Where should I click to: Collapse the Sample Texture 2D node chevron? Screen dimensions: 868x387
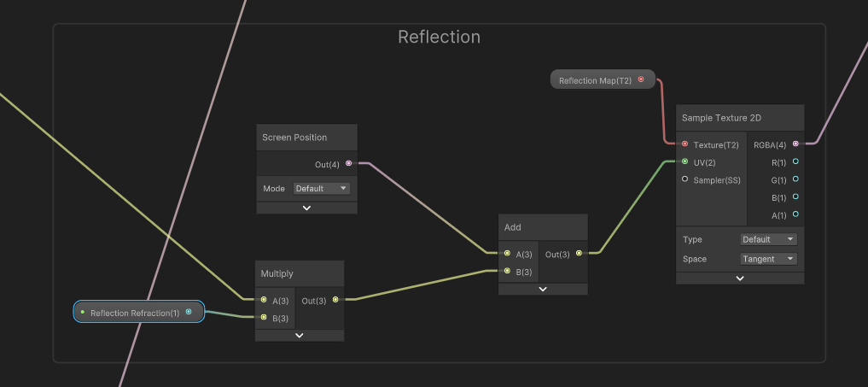click(x=740, y=278)
